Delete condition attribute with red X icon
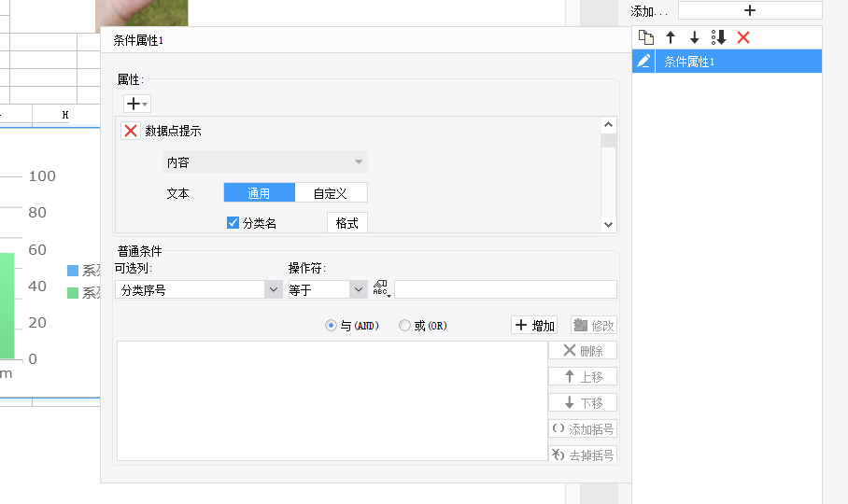The height and width of the screenshot is (504, 848). pos(743,37)
